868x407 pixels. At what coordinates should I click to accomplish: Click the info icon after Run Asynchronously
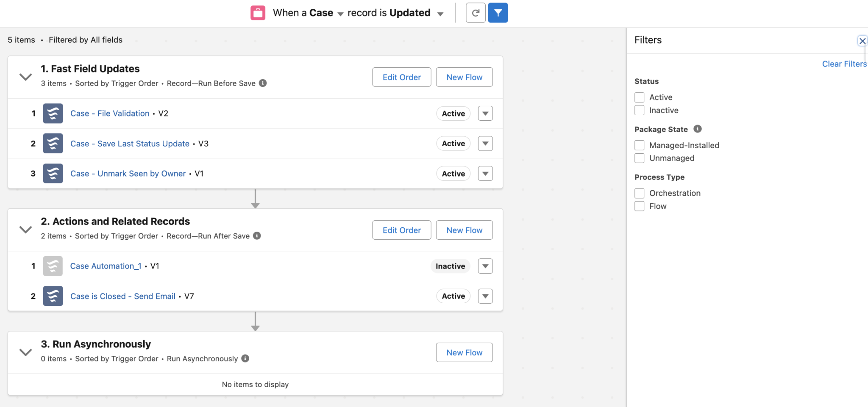[x=245, y=358]
